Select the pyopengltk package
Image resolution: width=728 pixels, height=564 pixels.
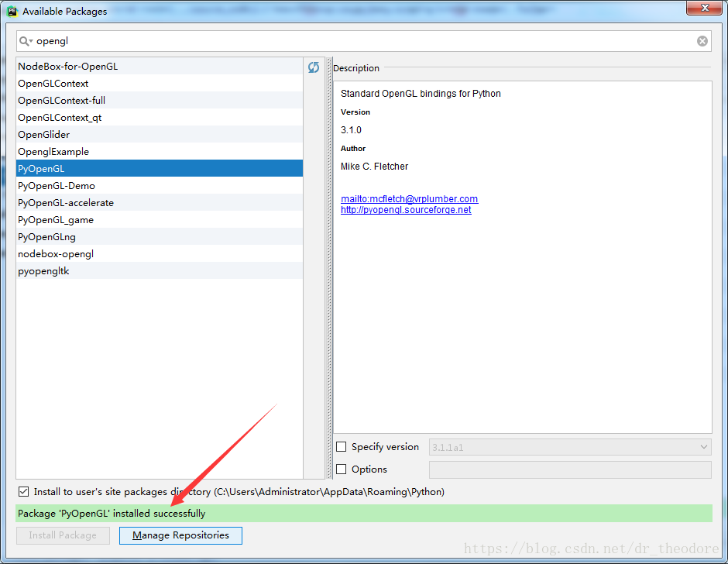tap(160, 270)
